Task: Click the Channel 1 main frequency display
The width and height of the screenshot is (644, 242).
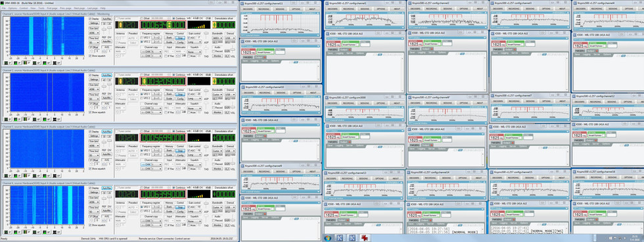Action: coord(163,24)
